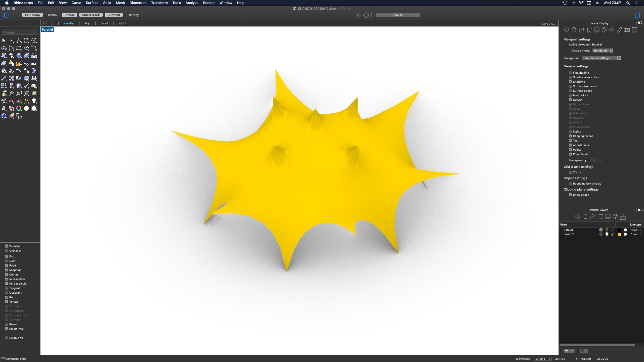Open the Surface menu
Image resolution: width=644 pixels, height=362 pixels.
pos(92,3)
